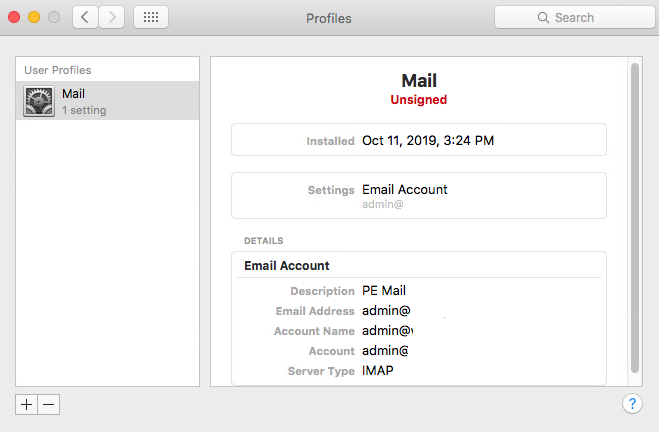Click the red Unsigned status label

pos(419,100)
